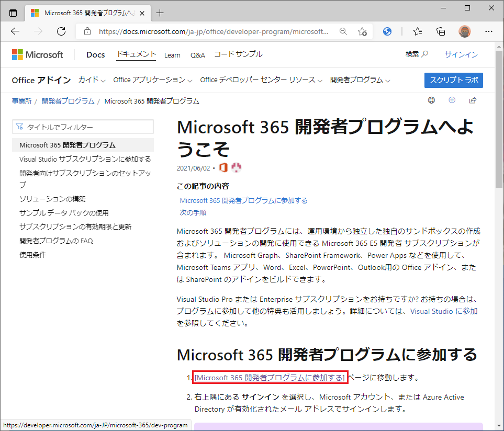
Task: Open the Collections panel
Action: (x=441, y=31)
